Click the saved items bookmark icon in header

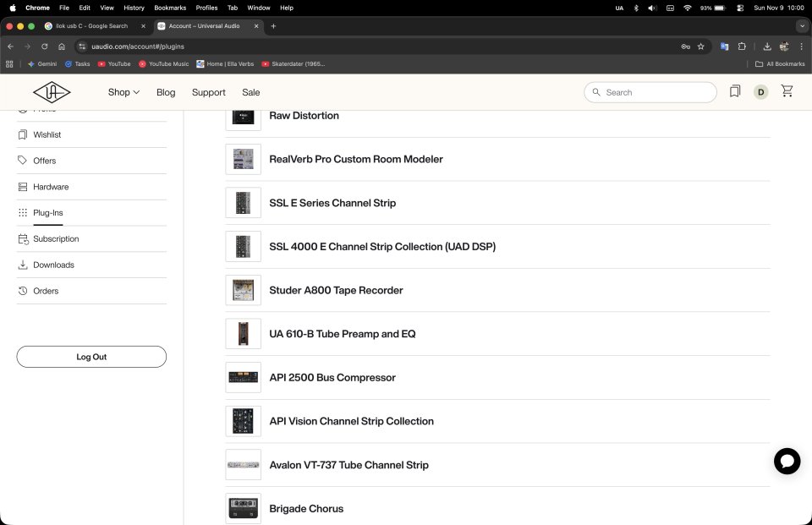pos(734,92)
